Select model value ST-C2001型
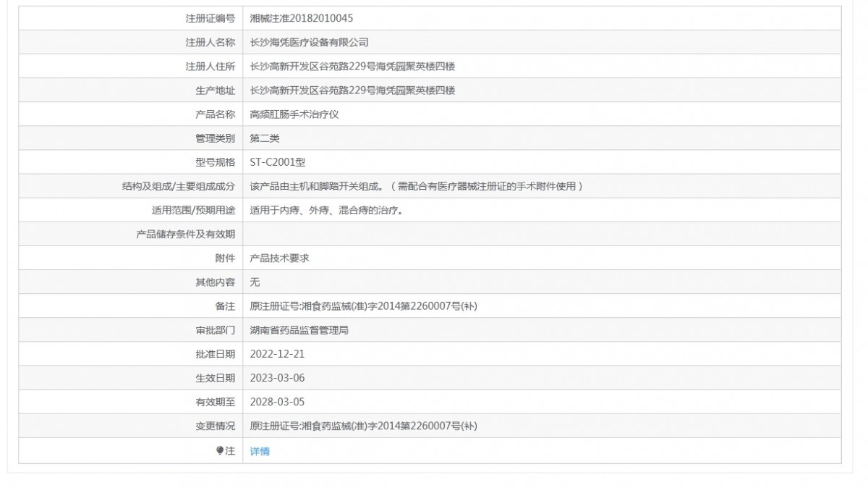 click(x=278, y=162)
